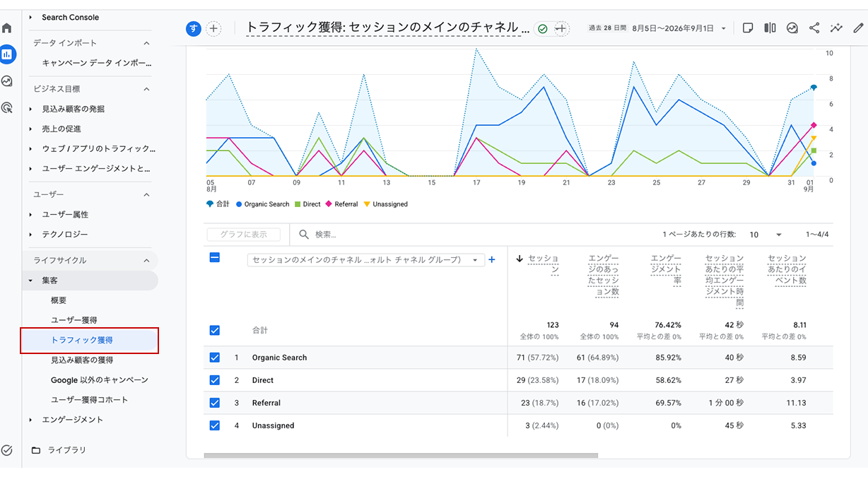Click the horizontal scrollbar under the table
Screen dimensions: 868x477
point(401,456)
